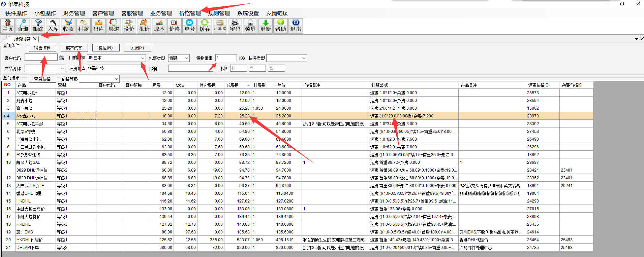The image size is (644, 257).
Task: Open the 包裹类型 package type dropdown
Action: (187, 58)
